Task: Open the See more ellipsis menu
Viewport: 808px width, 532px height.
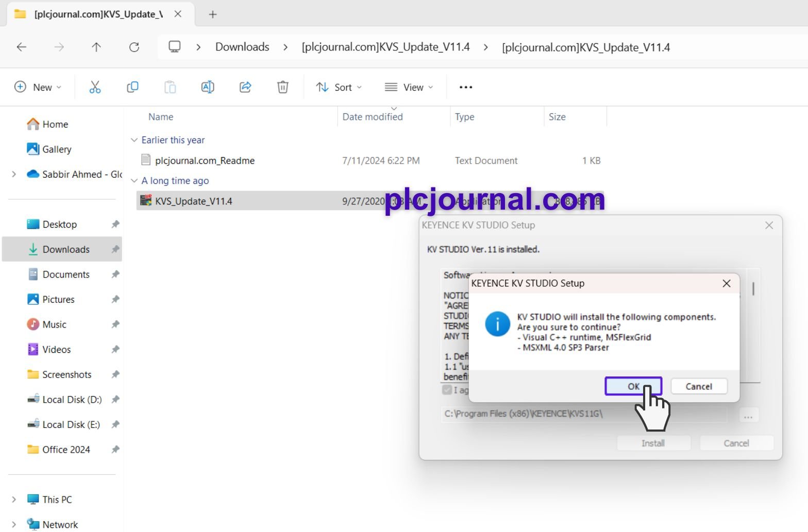Action: (466, 87)
